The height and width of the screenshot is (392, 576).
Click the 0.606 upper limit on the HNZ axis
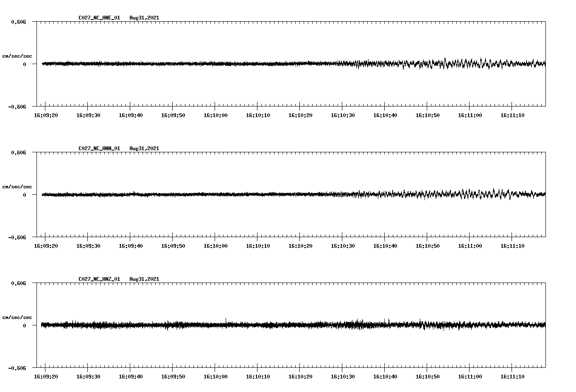point(18,283)
